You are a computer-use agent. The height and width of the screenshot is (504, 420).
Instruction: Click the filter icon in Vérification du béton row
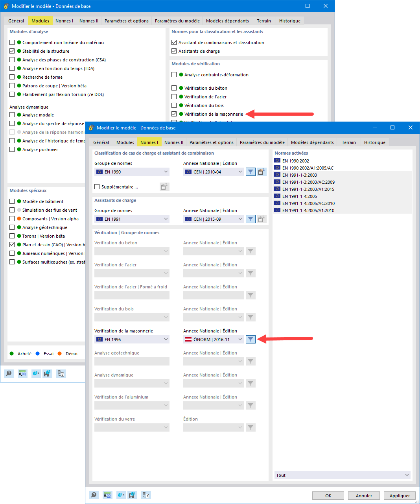[x=251, y=251]
